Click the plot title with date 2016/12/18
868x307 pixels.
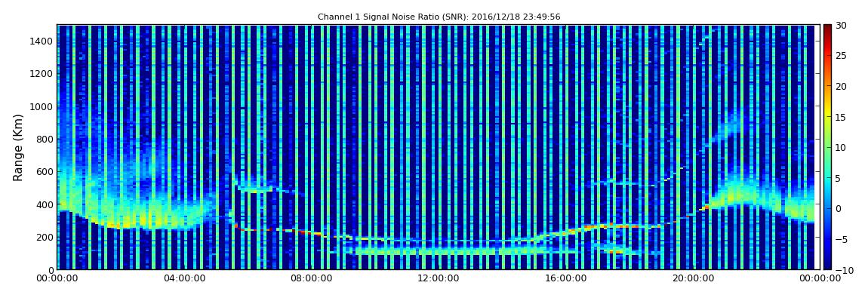439,17
